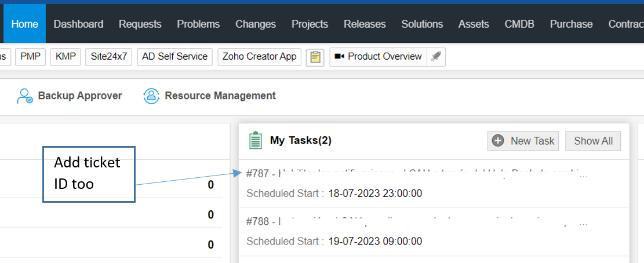Screen dimensions: 644x263
Task: Click the My Tasks clipboard icon
Action: (x=255, y=140)
